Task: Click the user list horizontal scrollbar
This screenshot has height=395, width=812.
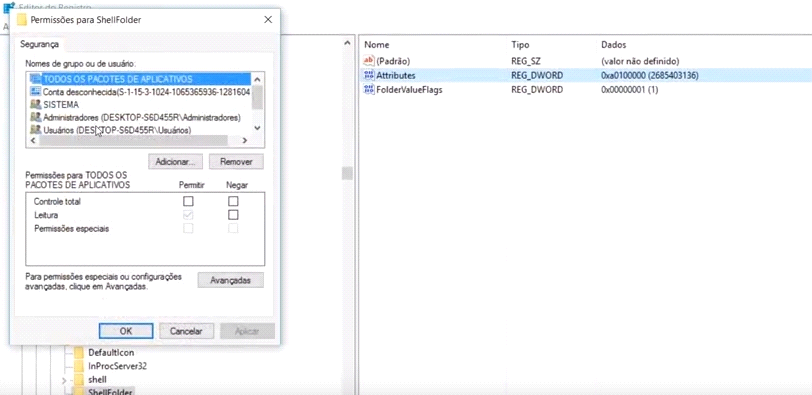Action: (133, 140)
